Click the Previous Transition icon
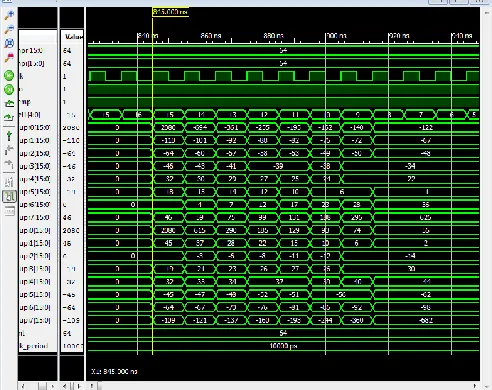492x390 pixels. pyautogui.click(x=9, y=103)
